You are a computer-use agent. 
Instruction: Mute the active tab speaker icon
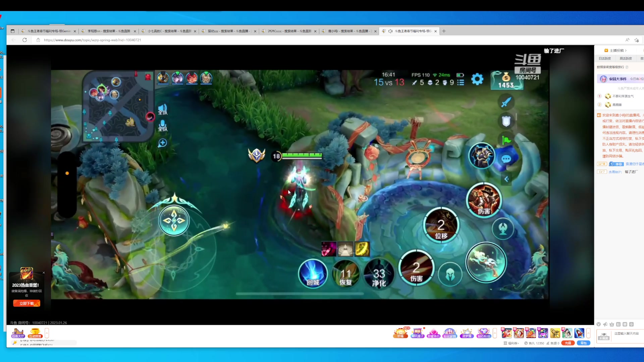pyautogui.click(x=390, y=31)
